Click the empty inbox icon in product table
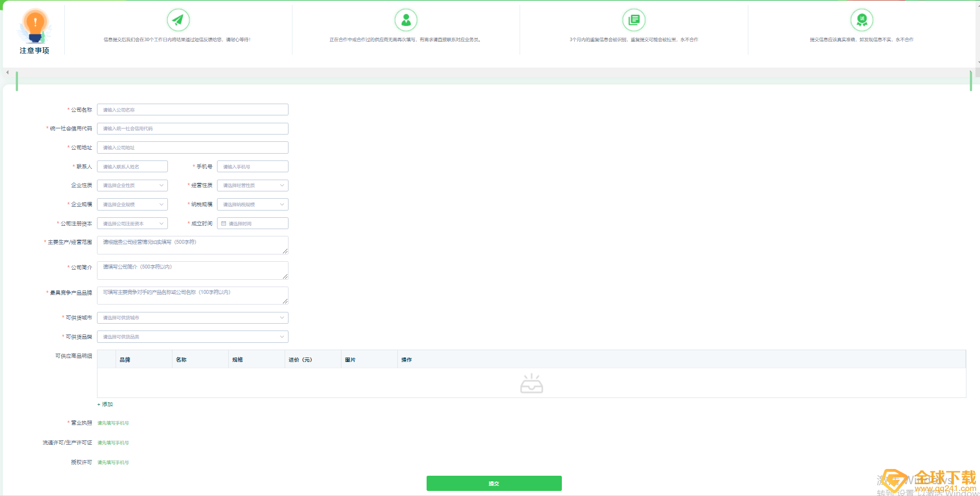This screenshot has height=496, width=980. (531, 383)
